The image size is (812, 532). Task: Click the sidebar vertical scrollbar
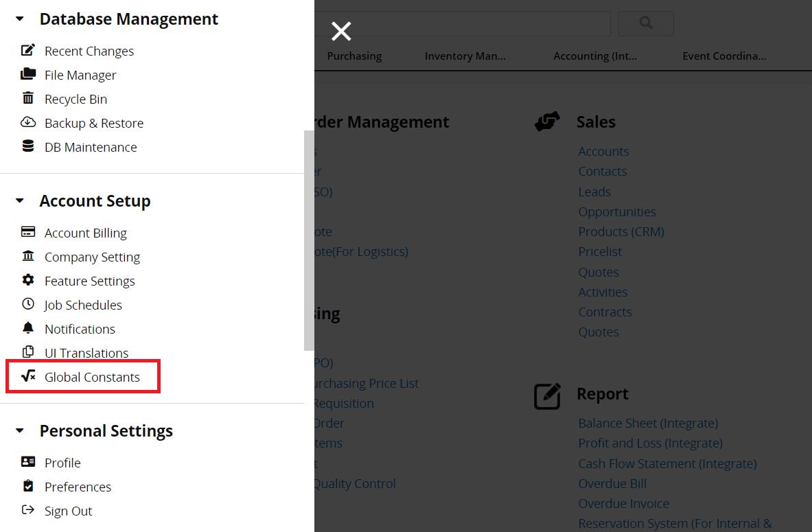[x=309, y=240]
